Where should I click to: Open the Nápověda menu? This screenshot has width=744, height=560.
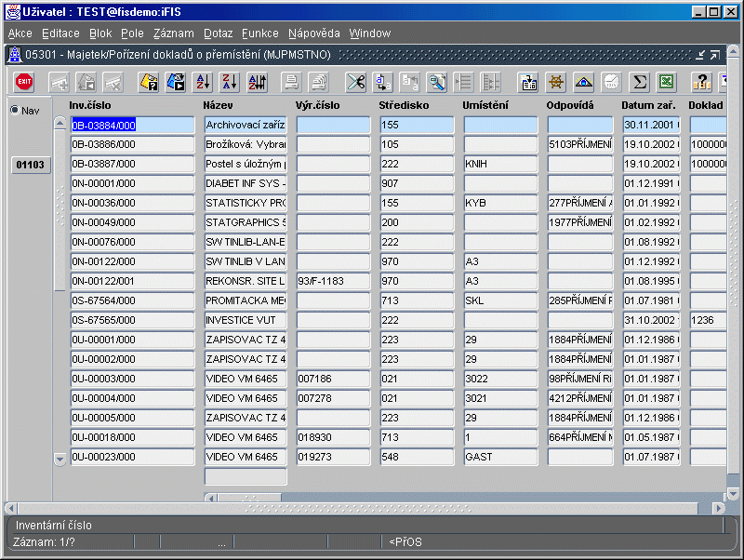coord(313,33)
